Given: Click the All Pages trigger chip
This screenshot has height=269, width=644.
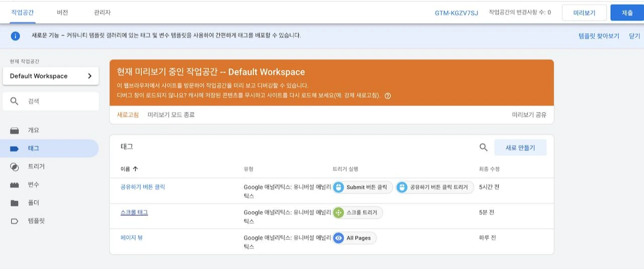Looking at the screenshot, I should (354, 238).
